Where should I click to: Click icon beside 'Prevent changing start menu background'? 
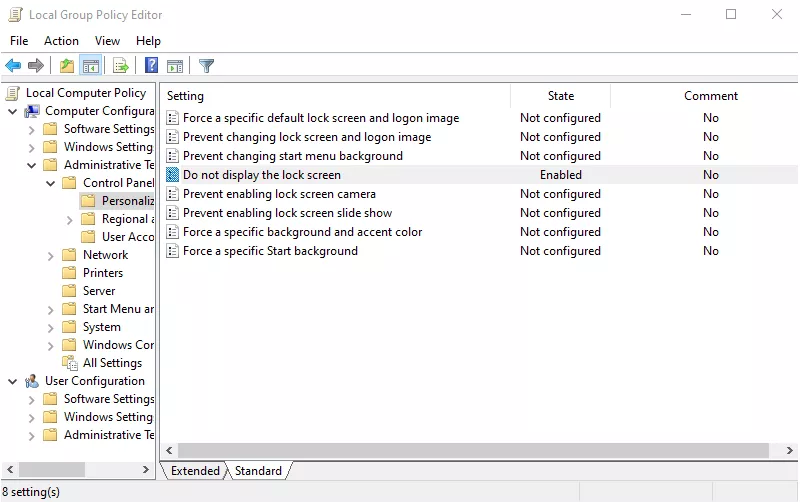pyautogui.click(x=172, y=156)
